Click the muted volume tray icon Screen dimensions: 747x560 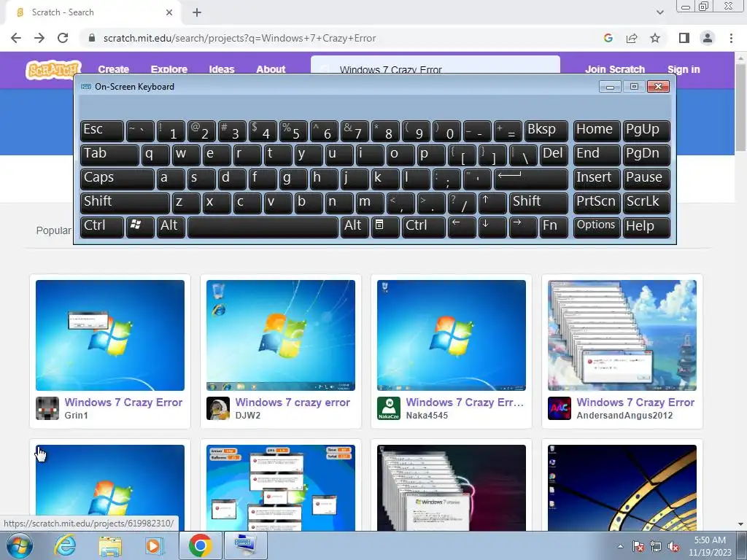click(673, 546)
